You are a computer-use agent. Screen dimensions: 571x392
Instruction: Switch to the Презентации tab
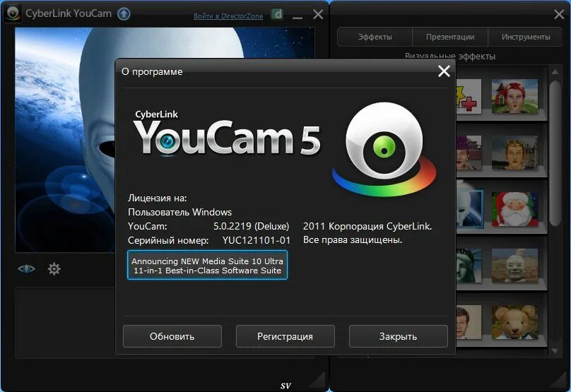(450, 37)
